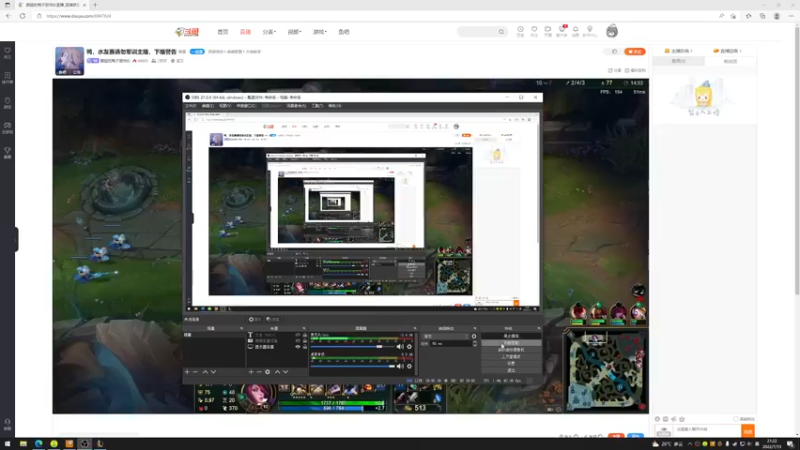
Task: Open Microsoft Edge from the taskbar
Action: click(38, 444)
